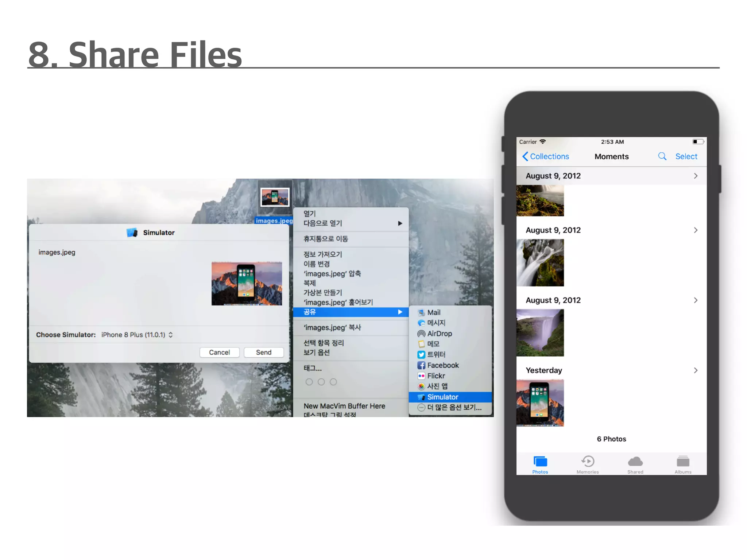Image resolution: width=747 pixels, height=560 pixels.
Task: Click the Mail share option
Action: (x=433, y=312)
